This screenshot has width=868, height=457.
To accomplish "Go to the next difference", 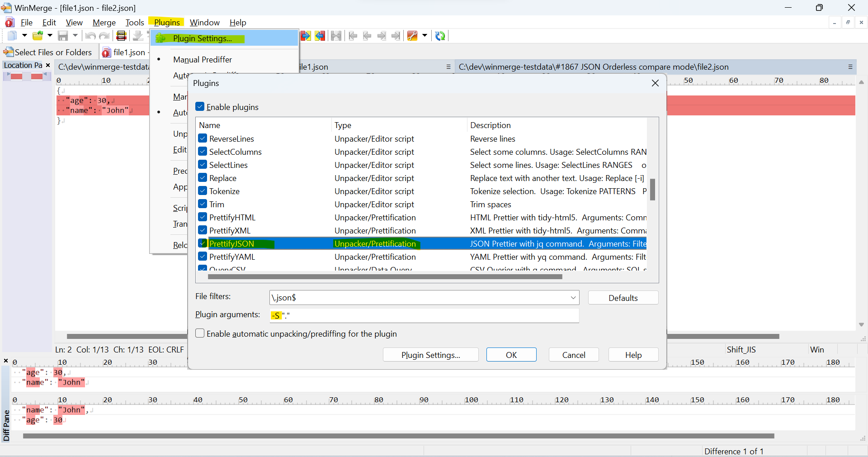I will 381,36.
